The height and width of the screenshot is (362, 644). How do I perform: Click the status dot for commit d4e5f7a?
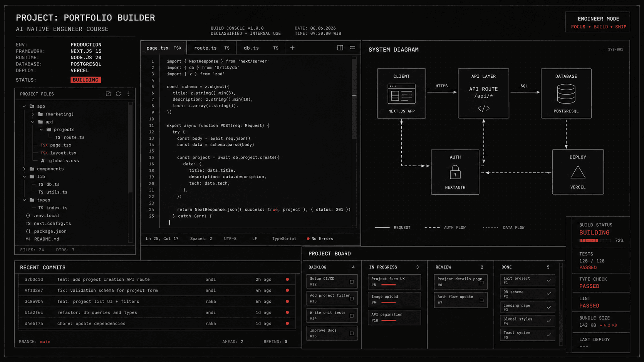(x=287, y=324)
